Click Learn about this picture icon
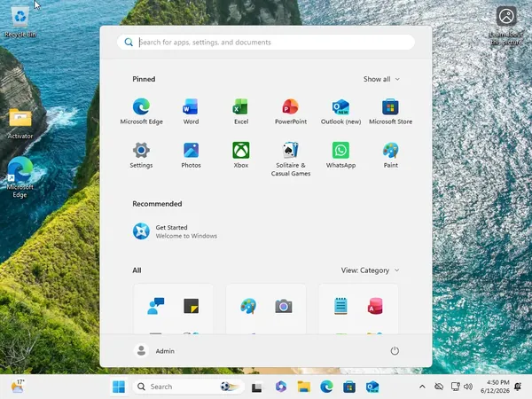532x399 pixels. [506, 26]
